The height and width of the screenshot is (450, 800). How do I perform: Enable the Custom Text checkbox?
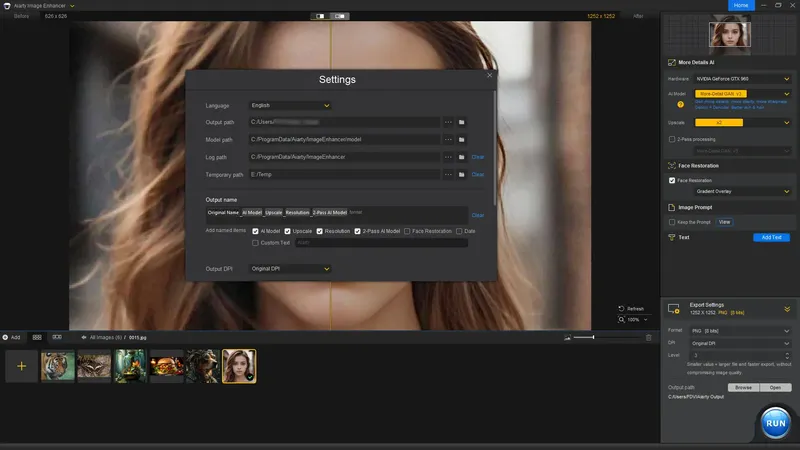point(255,243)
